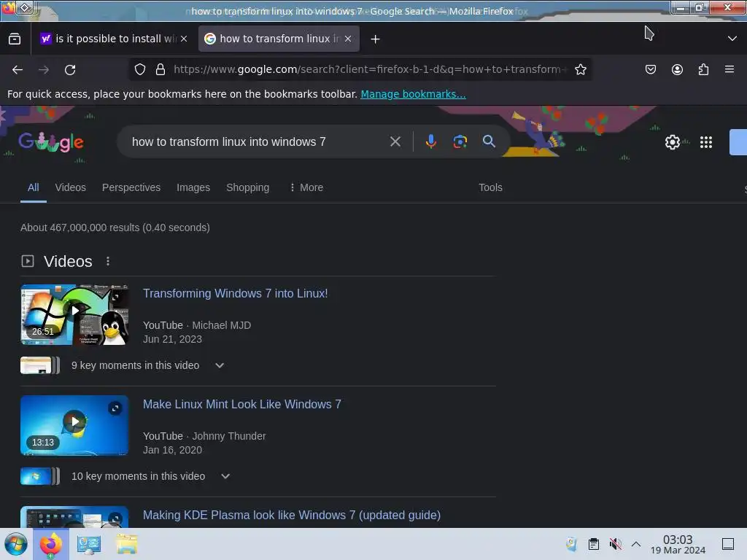
Task: Switch to Perspectives results tab
Action: click(131, 187)
